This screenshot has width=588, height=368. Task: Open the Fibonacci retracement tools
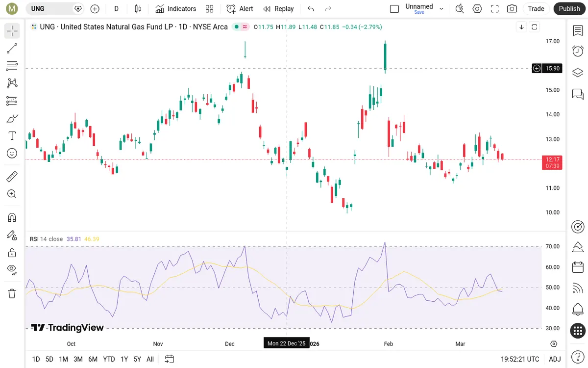pos(12,66)
